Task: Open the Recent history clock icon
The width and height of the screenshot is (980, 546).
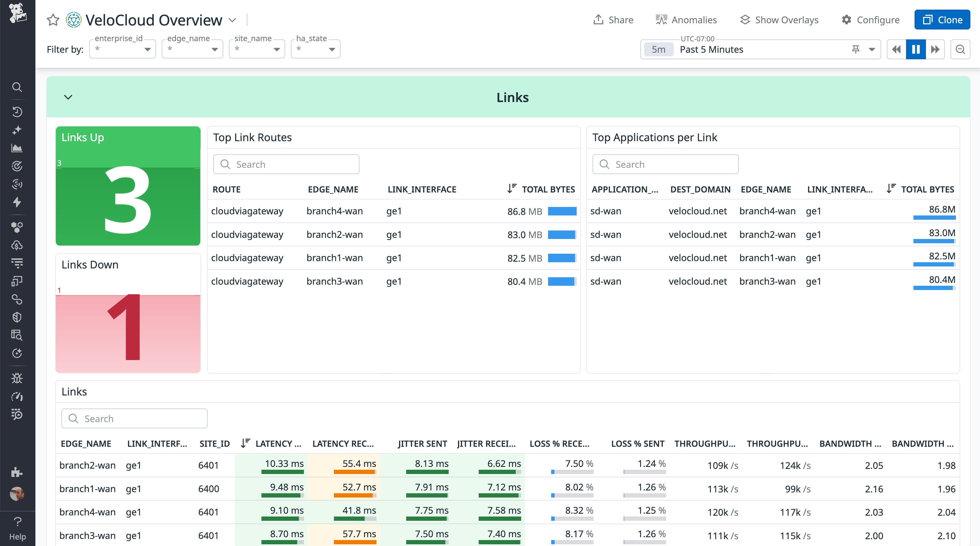Action: [17, 112]
